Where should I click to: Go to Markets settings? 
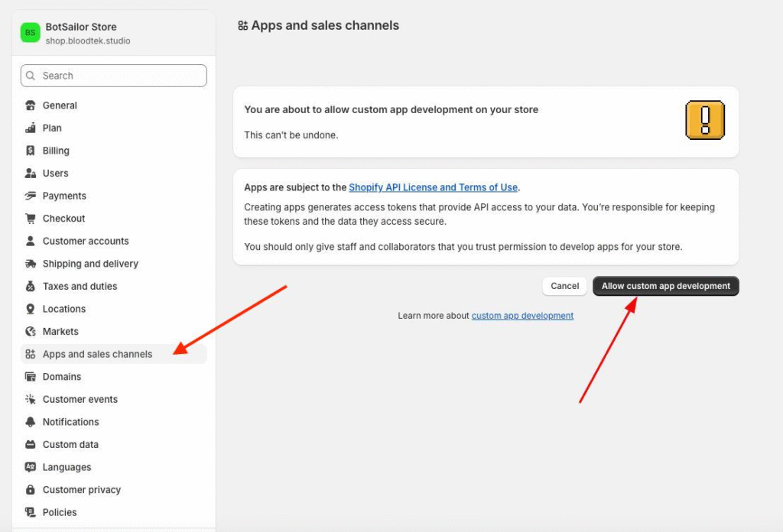click(113, 332)
